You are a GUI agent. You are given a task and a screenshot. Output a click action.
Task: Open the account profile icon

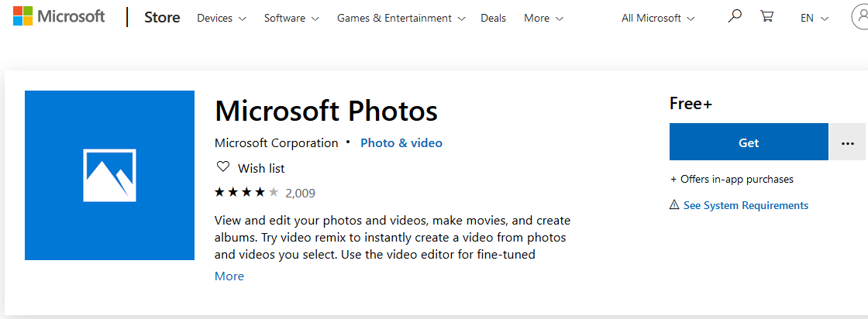pyautogui.click(x=859, y=17)
